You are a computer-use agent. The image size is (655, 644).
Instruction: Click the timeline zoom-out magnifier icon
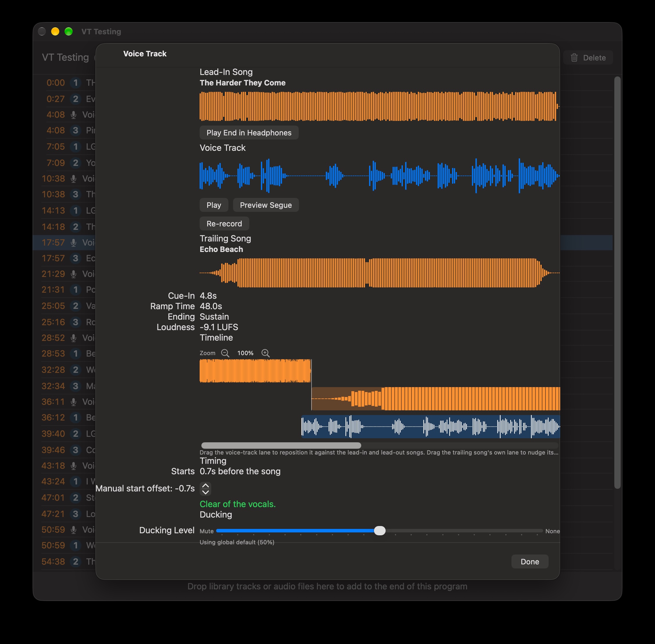click(225, 353)
